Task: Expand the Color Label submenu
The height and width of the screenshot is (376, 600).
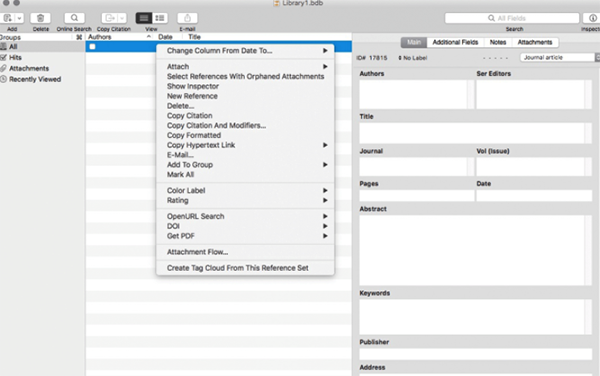Action: (x=245, y=190)
